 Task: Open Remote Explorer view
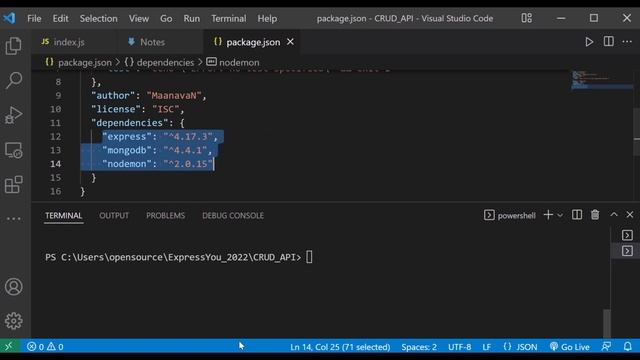coord(13,150)
